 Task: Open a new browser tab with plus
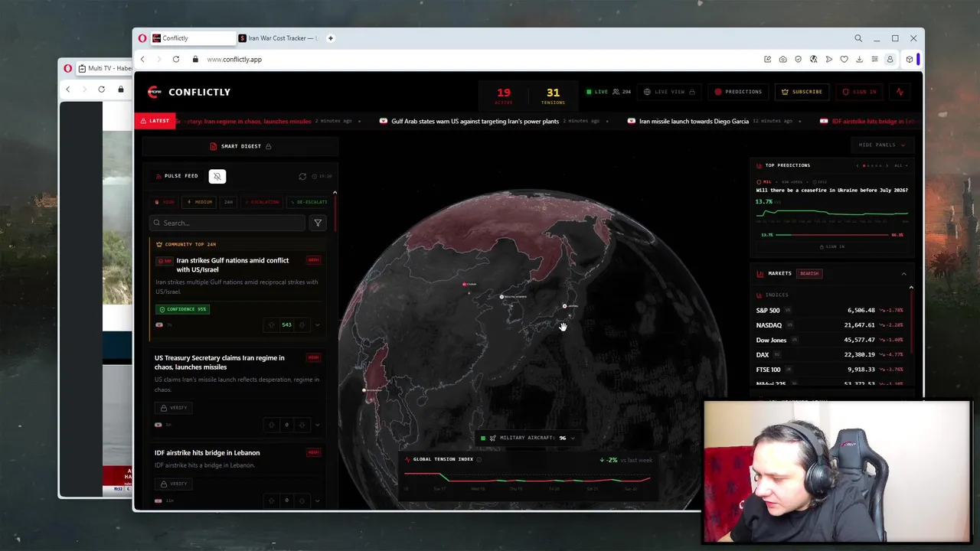tap(331, 38)
